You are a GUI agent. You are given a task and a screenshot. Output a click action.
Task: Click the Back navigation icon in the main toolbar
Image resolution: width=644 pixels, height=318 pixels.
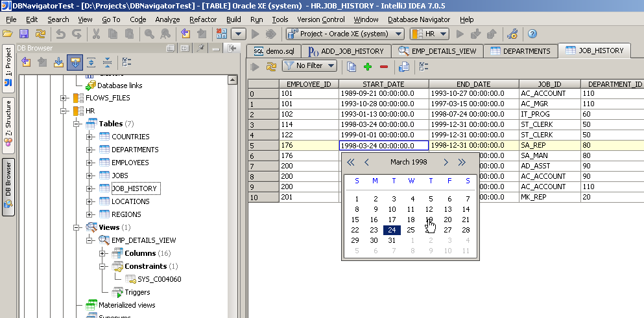tap(185, 34)
